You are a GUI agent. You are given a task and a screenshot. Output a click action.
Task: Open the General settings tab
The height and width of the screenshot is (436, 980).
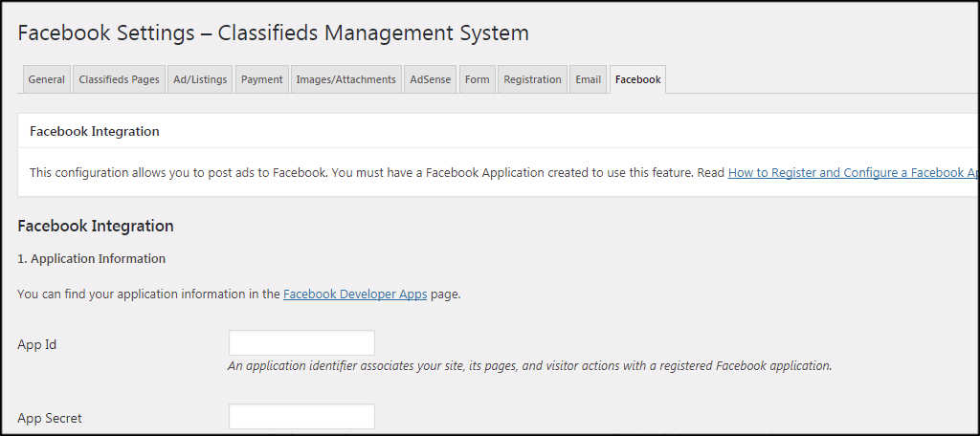[46, 80]
